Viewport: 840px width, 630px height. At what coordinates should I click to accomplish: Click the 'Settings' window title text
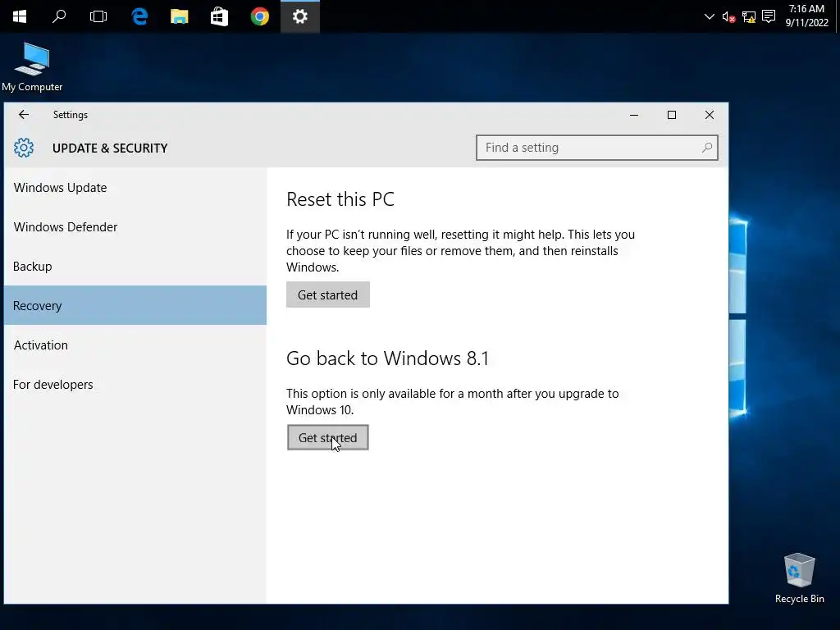71,115
